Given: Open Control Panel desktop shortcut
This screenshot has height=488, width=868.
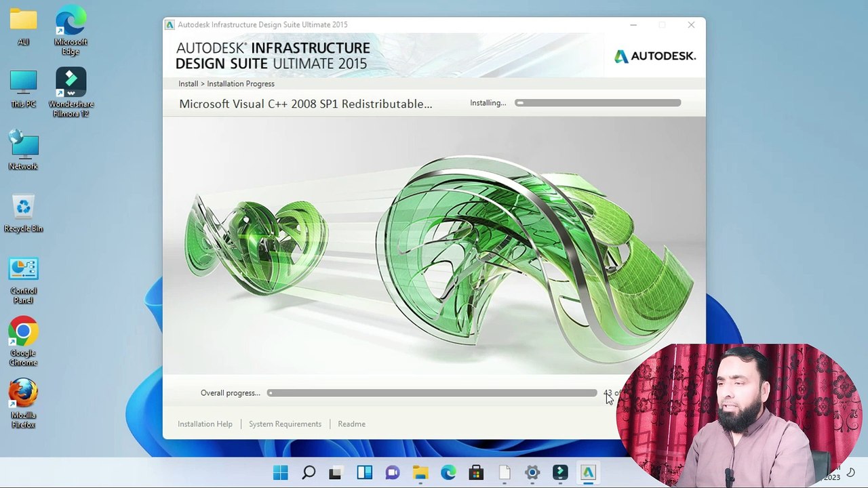Looking at the screenshot, I should [23, 280].
